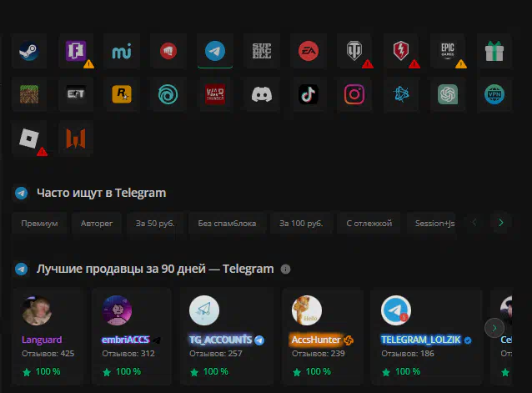532x393 pixels.
Task: Click the 'Часто ищут в Telegram' heading
Action: (101, 193)
